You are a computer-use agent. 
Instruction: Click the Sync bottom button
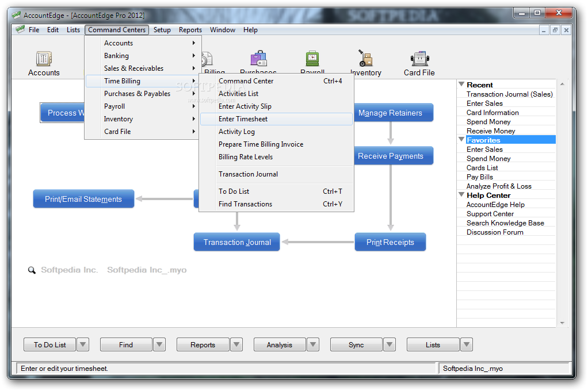pos(356,344)
